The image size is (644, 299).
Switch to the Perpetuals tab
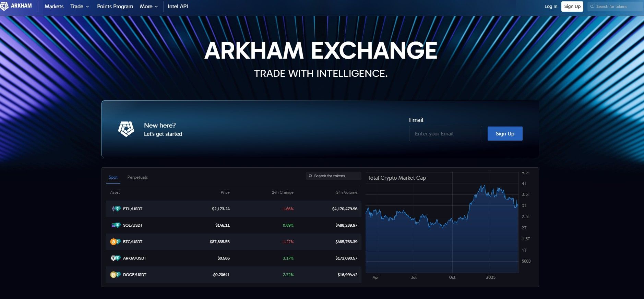point(138,177)
